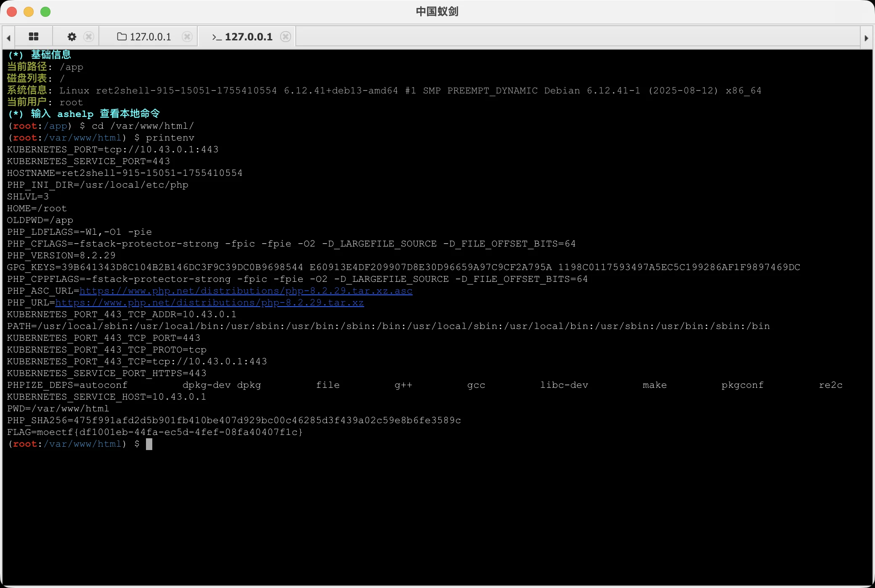Click the FLAG=moectf output line

[x=155, y=432]
